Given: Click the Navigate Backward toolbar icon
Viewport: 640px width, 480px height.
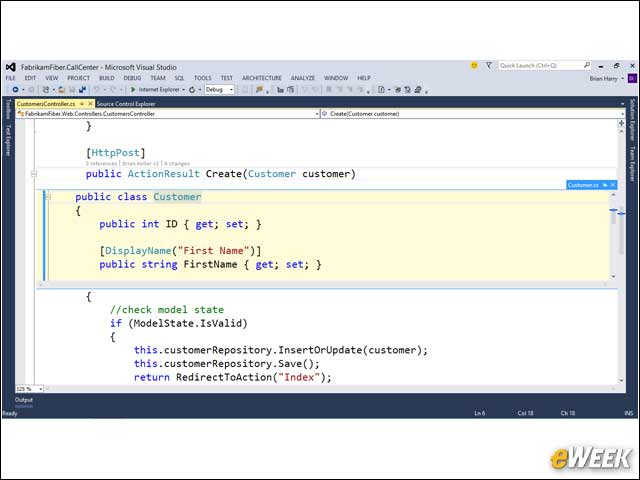Looking at the screenshot, I should pos(15,89).
